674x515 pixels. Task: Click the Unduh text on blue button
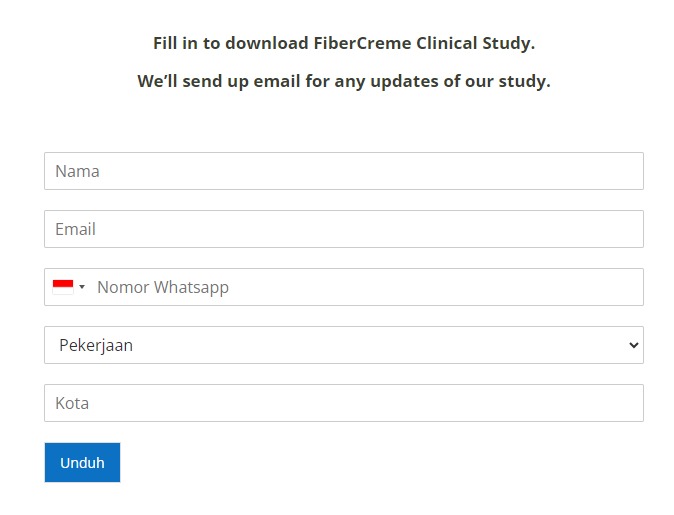(x=82, y=463)
